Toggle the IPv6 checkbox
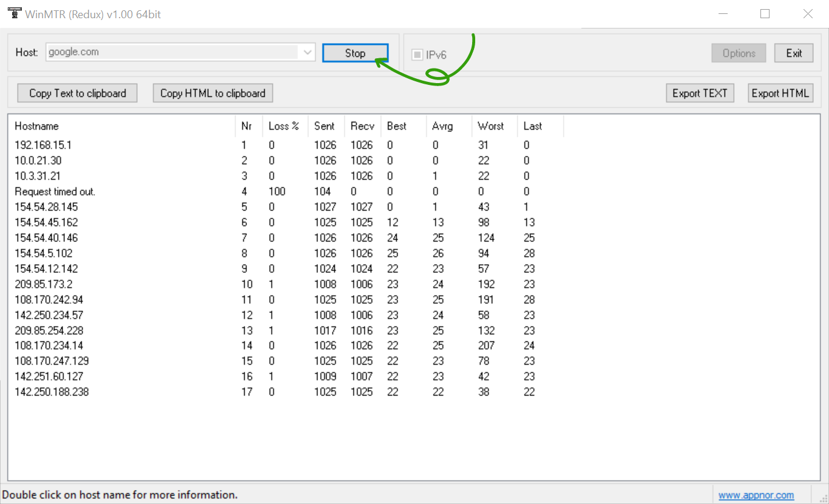829x504 pixels. (x=417, y=55)
